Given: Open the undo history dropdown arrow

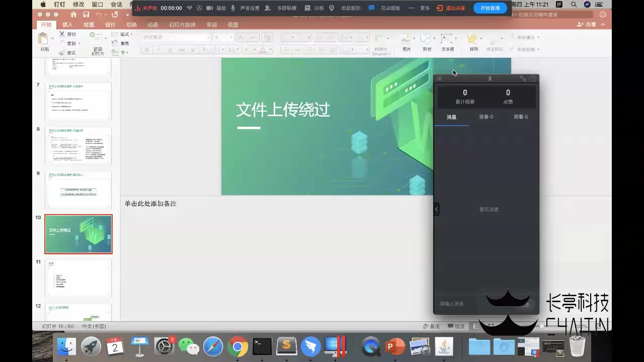Looking at the screenshot, I should 105,15.
